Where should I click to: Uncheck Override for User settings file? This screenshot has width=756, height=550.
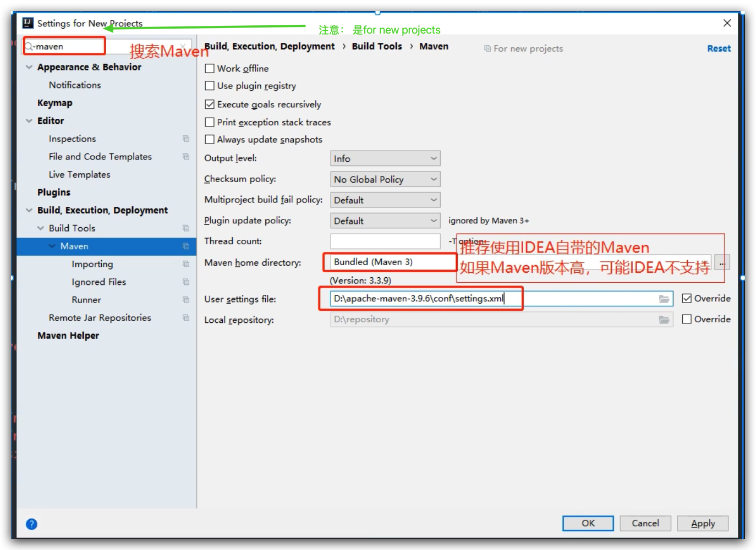687,299
